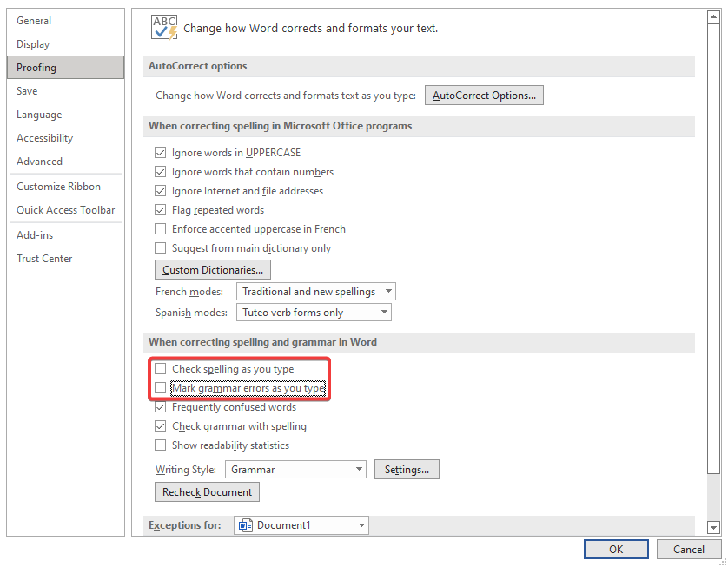Click the AutoCorrect Options button

(x=484, y=96)
